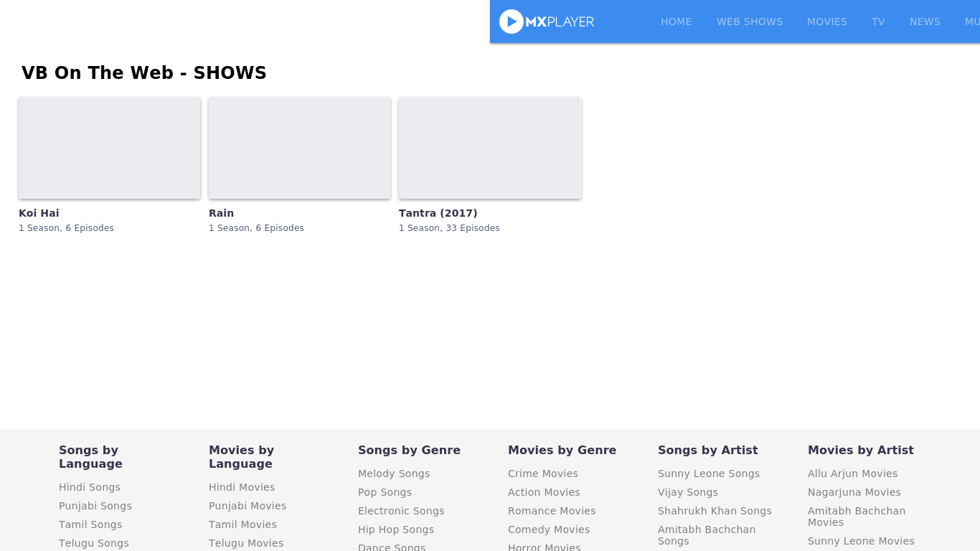Open the NEWS navigation item
The width and height of the screenshot is (980, 551).
click(924, 22)
